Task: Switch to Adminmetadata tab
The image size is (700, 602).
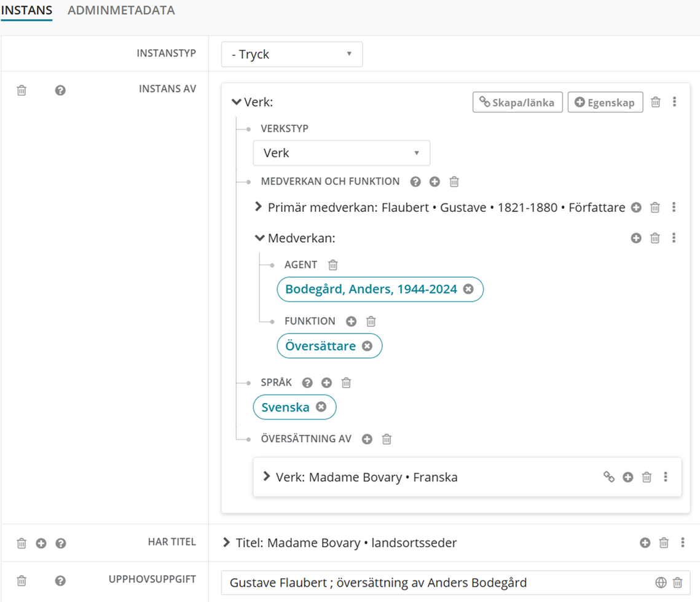Action: tap(121, 10)
